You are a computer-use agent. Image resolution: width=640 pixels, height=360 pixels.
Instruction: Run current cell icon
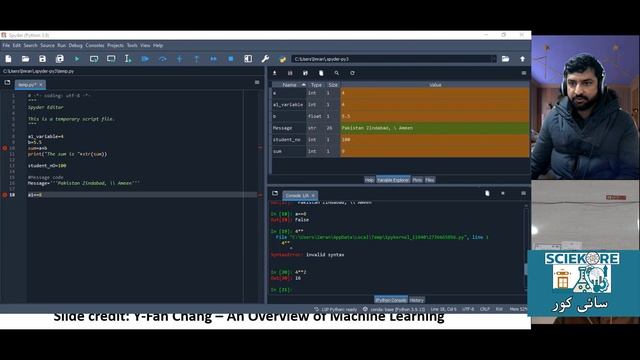(x=94, y=59)
